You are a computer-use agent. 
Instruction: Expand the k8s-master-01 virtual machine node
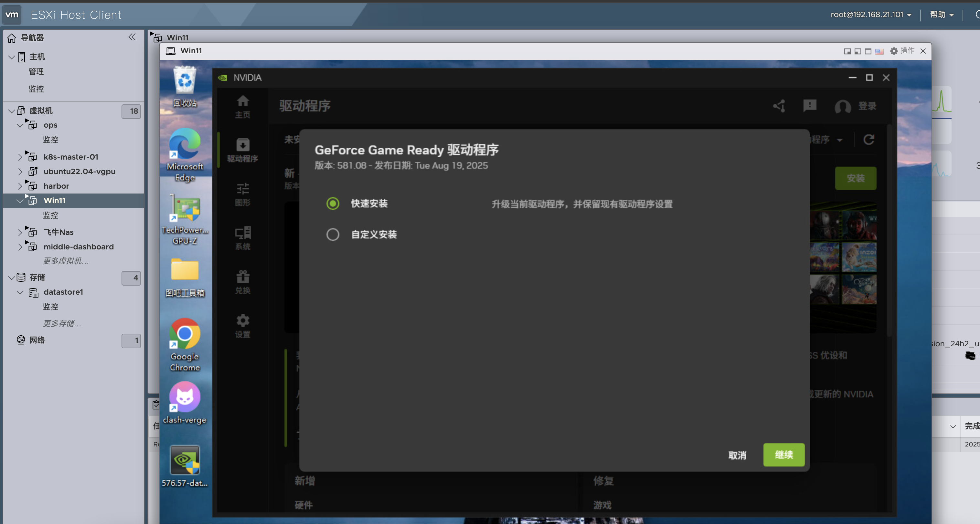tap(20, 156)
